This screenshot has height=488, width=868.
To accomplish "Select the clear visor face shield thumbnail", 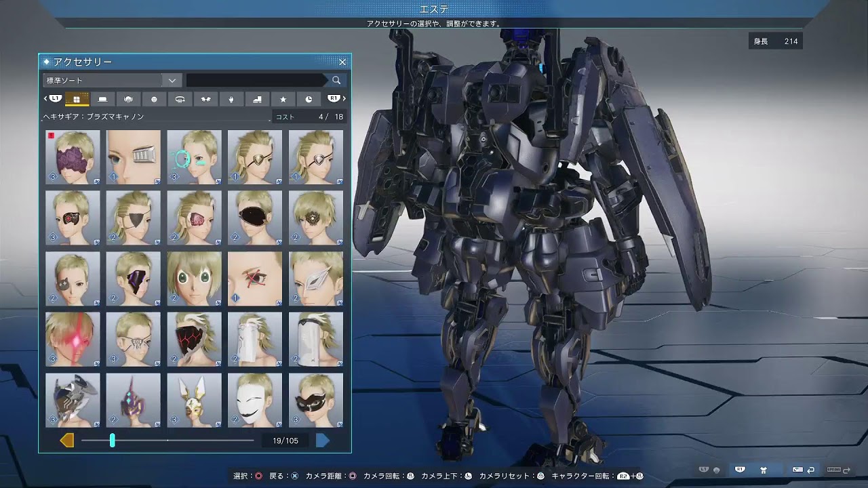I will click(316, 339).
